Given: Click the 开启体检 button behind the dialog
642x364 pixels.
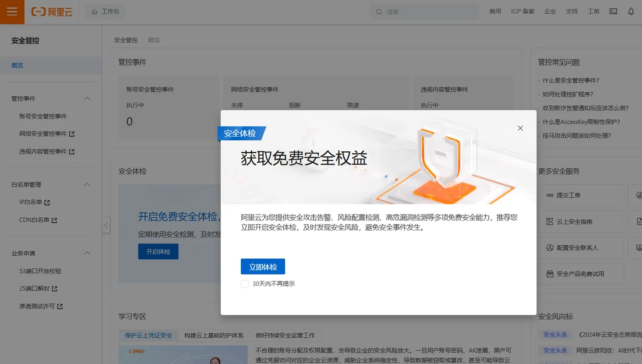Looking at the screenshot, I should [158, 252].
